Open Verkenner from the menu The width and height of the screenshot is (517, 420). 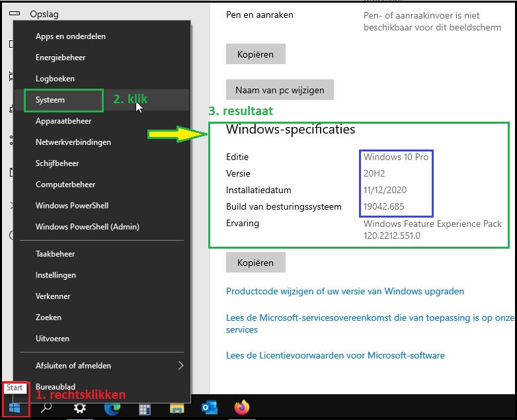pos(102,296)
